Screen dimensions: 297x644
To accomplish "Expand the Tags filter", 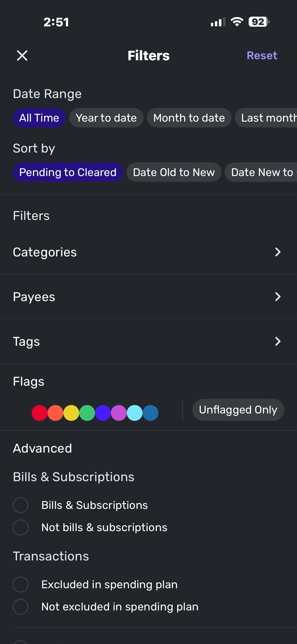I will tap(277, 342).
